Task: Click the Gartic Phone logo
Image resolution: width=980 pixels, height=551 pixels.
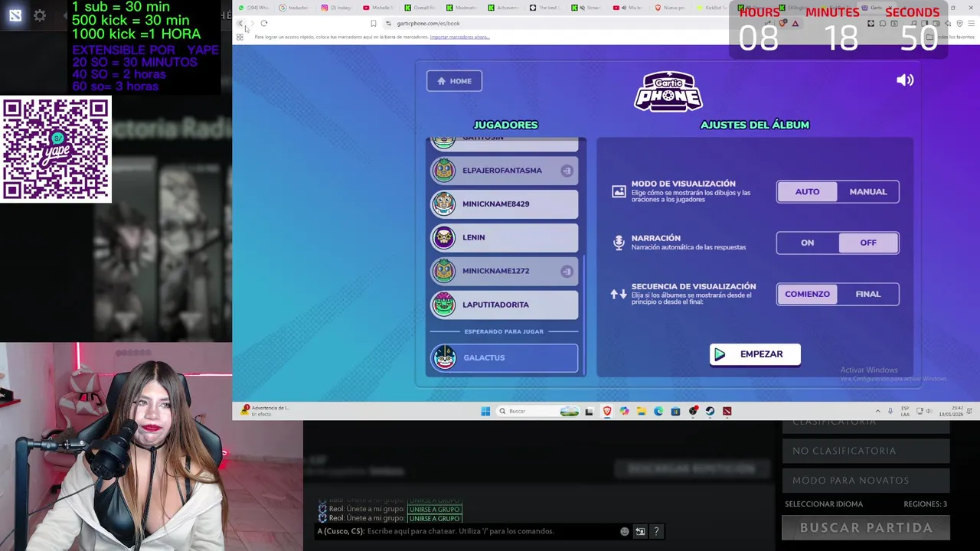Action: click(668, 92)
